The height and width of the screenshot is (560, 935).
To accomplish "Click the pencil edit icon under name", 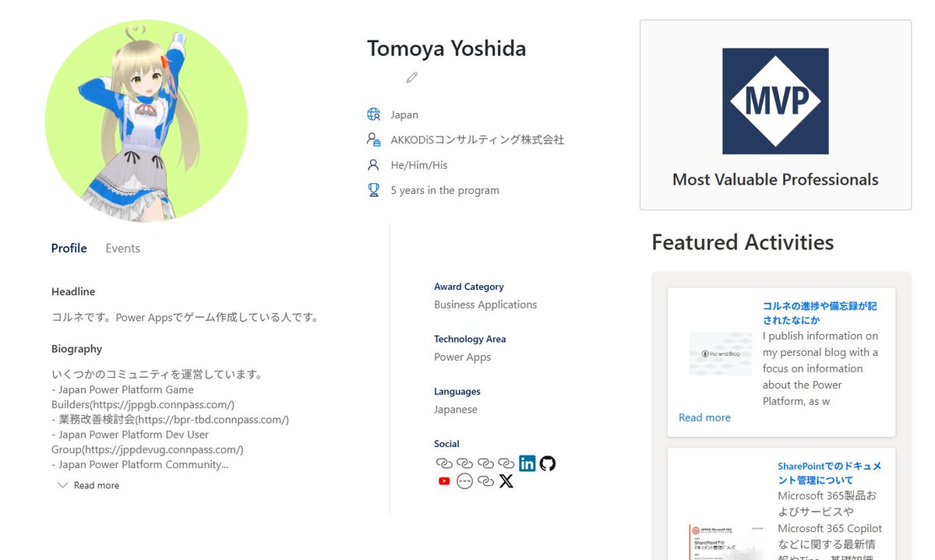I will point(412,77).
